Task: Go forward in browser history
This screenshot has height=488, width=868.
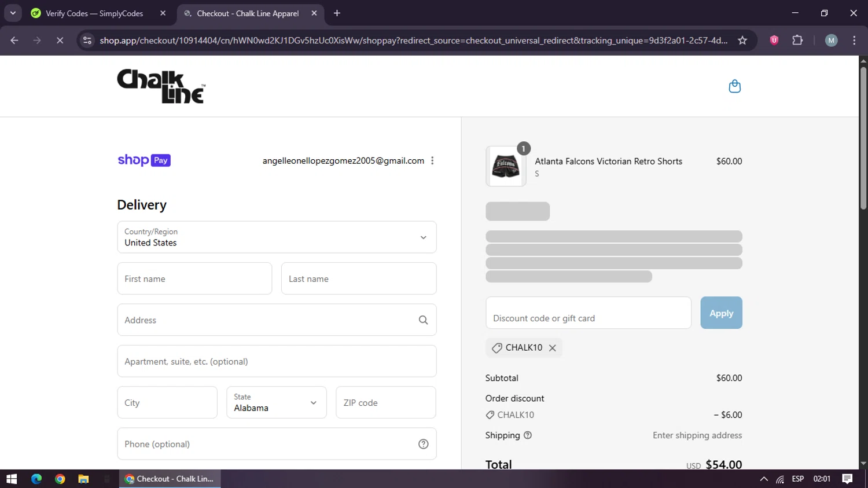Action: pos(37,41)
